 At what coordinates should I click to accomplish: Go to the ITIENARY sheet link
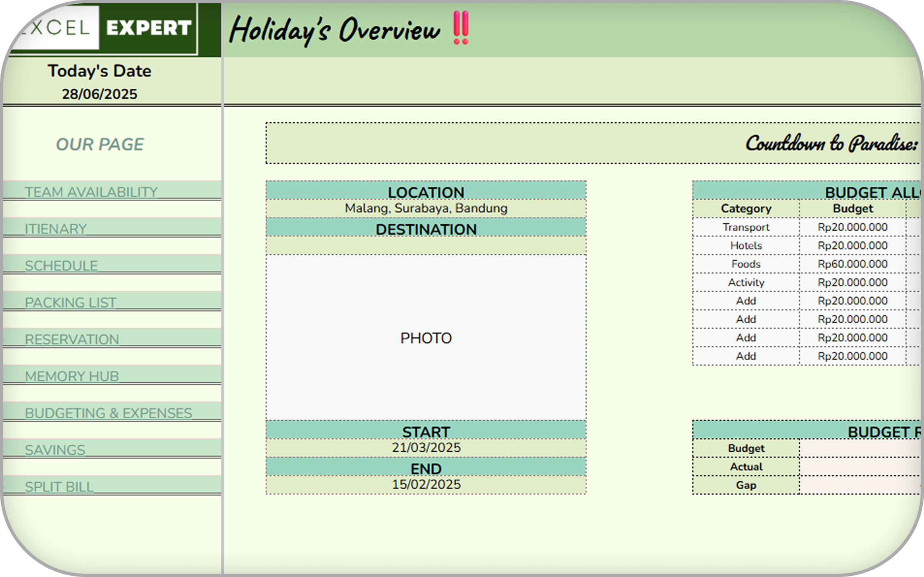pyautogui.click(x=56, y=229)
